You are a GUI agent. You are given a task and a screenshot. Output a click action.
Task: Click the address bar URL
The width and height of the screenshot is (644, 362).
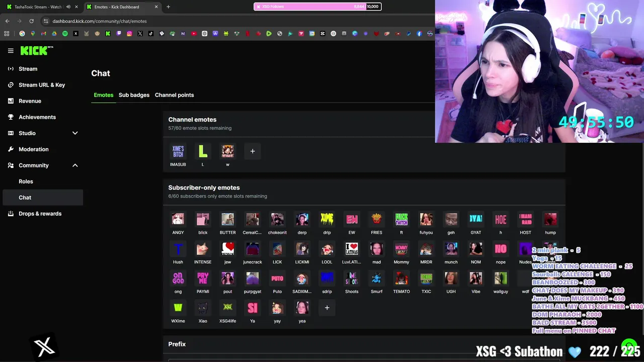tap(100, 21)
